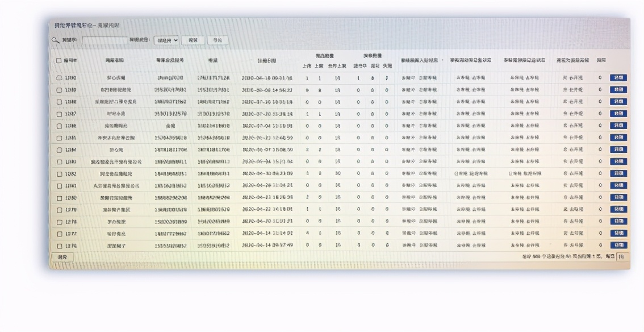Open the filter dropdown next to the keyword field
The height and width of the screenshot is (332, 644).
coord(166,40)
